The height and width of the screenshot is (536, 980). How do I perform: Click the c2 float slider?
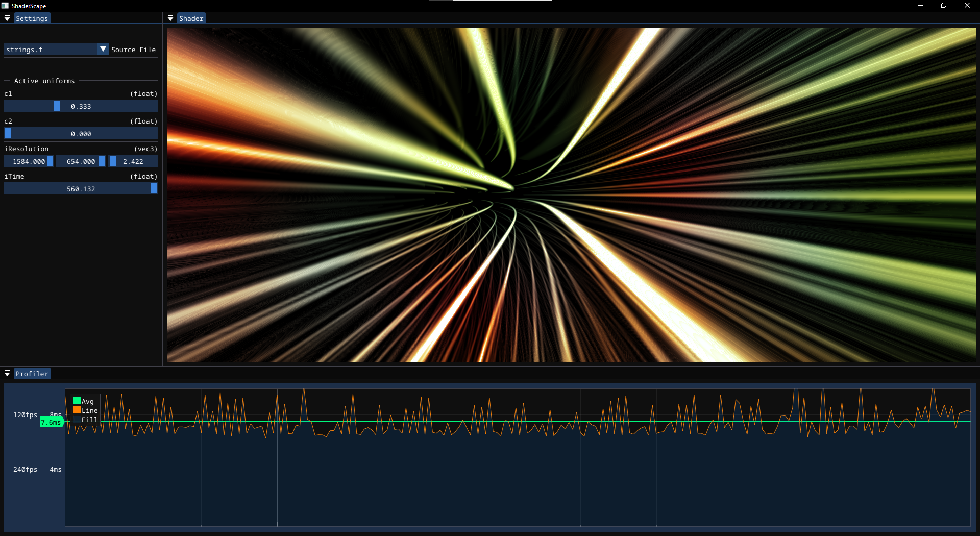click(x=81, y=133)
